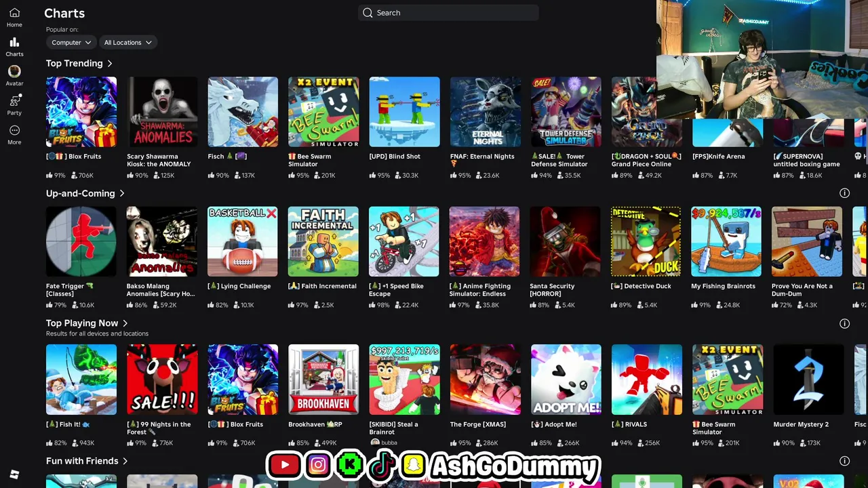Expand the Up-and-Coming section chevron
This screenshot has height=488, width=868.
coord(122,194)
